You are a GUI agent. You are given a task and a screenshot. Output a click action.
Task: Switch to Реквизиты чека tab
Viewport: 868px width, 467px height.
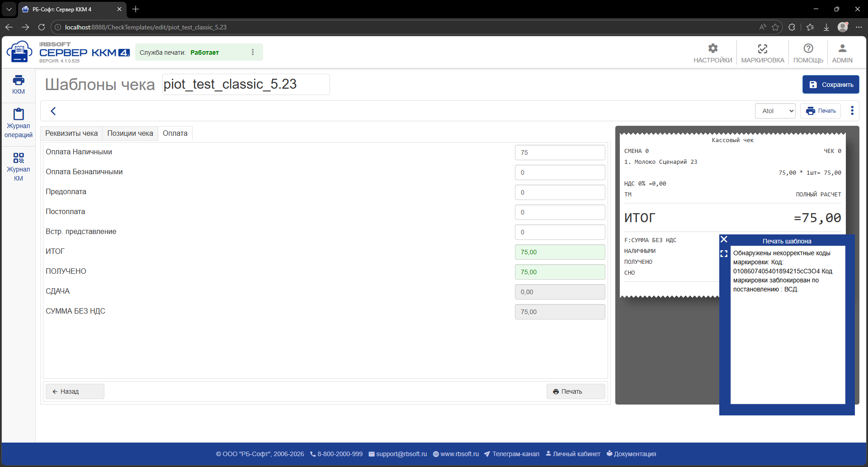71,133
